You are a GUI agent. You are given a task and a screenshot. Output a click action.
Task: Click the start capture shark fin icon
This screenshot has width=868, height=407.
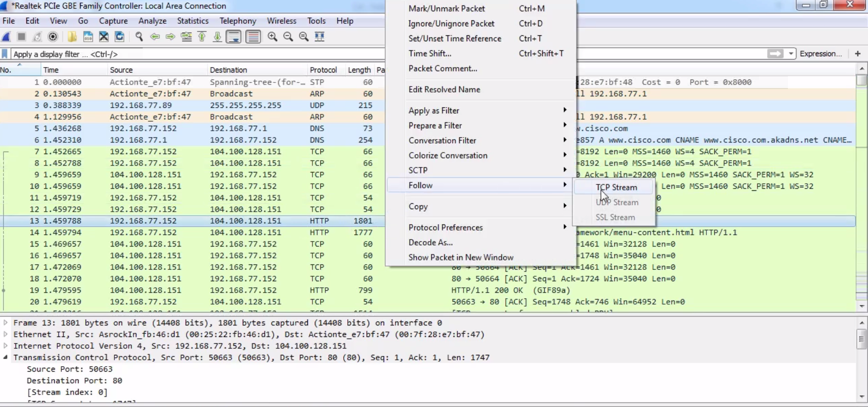[x=6, y=37]
